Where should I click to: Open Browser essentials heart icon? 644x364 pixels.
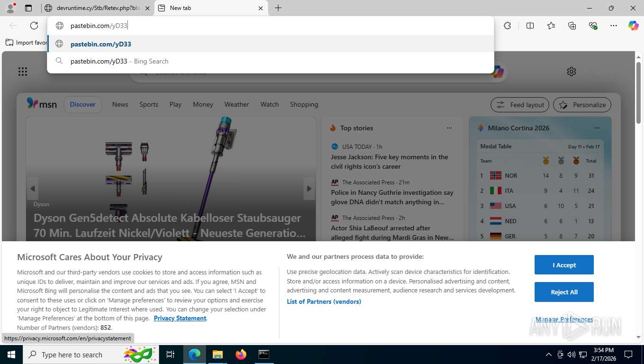coord(593,26)
